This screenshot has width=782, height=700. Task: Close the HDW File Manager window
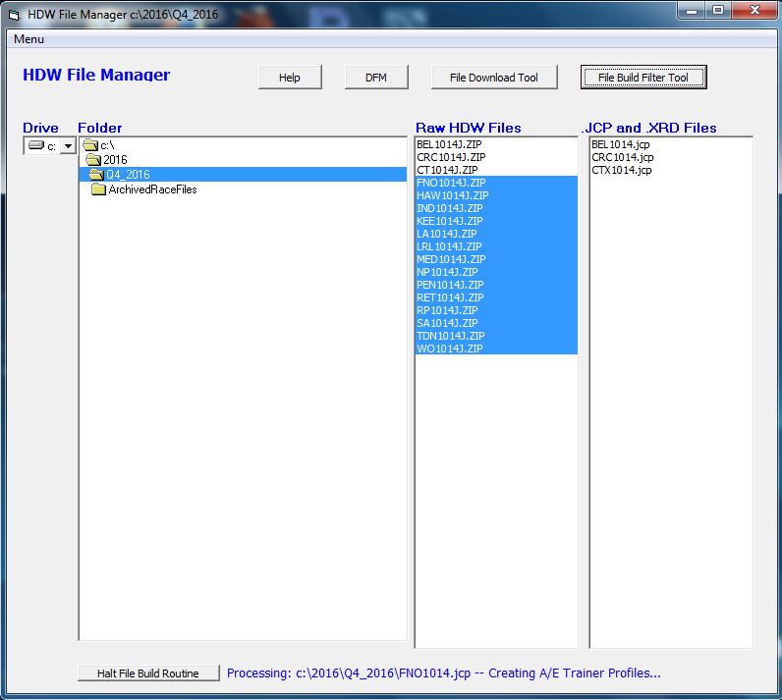coord(754,10)
